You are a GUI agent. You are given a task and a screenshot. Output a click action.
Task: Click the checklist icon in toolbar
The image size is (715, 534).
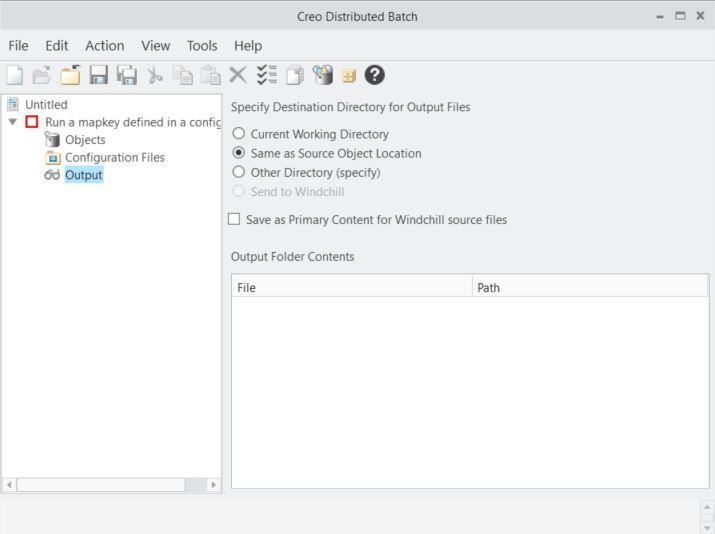click(x=266, y=75)
